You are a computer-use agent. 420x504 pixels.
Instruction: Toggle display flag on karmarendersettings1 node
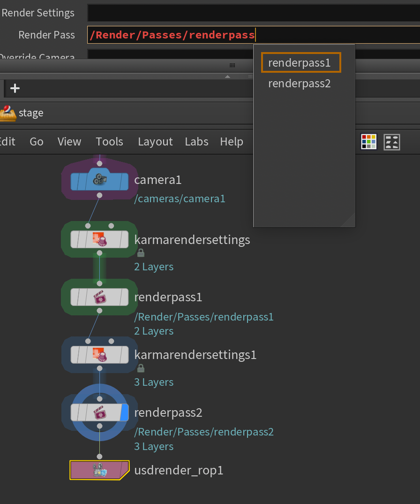124,354
